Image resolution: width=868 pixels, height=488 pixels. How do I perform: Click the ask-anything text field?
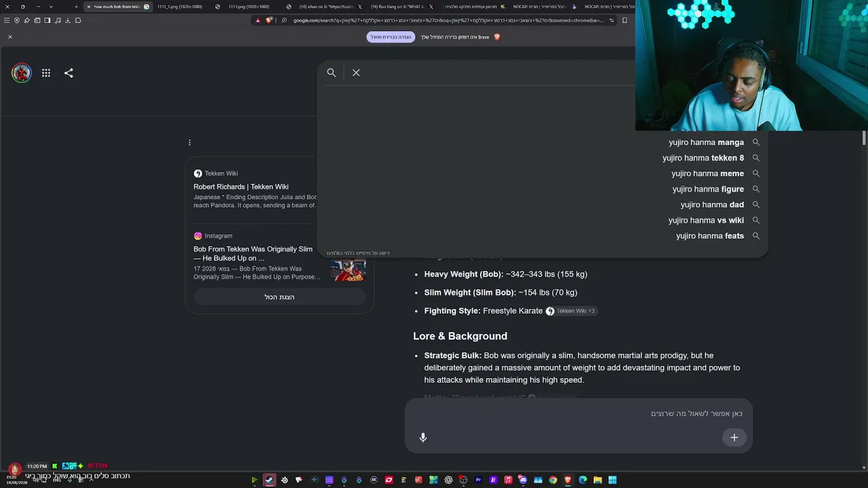click(578, 413)
